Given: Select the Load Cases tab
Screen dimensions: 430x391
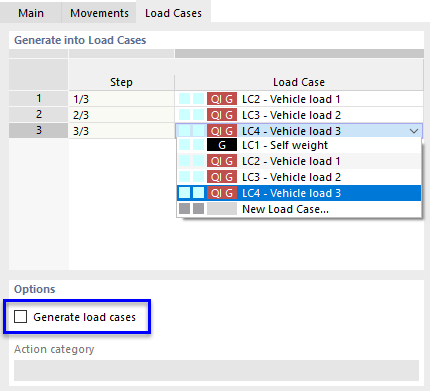Looking at the screenshot, I should pos(173,13).
